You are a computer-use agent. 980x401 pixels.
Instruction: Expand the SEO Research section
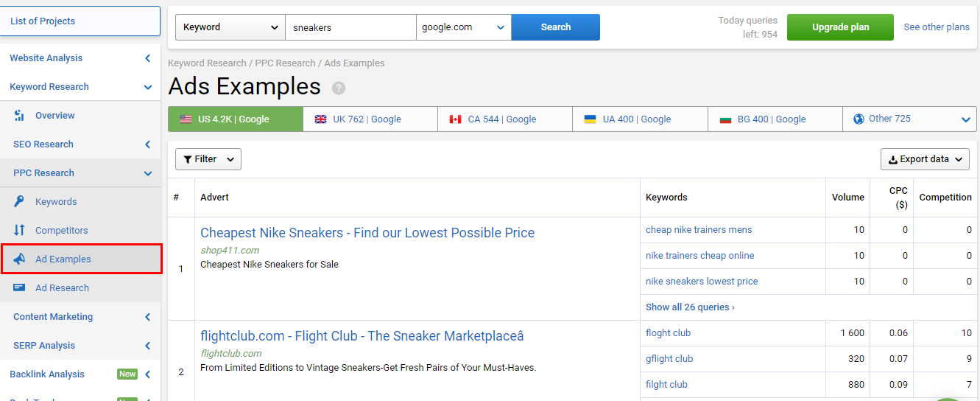click(148, 144)
